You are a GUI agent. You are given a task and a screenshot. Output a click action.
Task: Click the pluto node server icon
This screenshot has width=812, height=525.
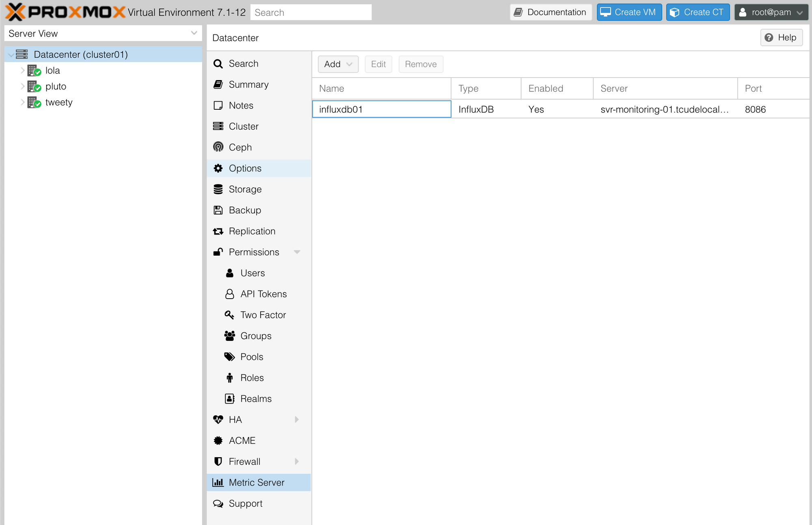(x=34, y=87)
